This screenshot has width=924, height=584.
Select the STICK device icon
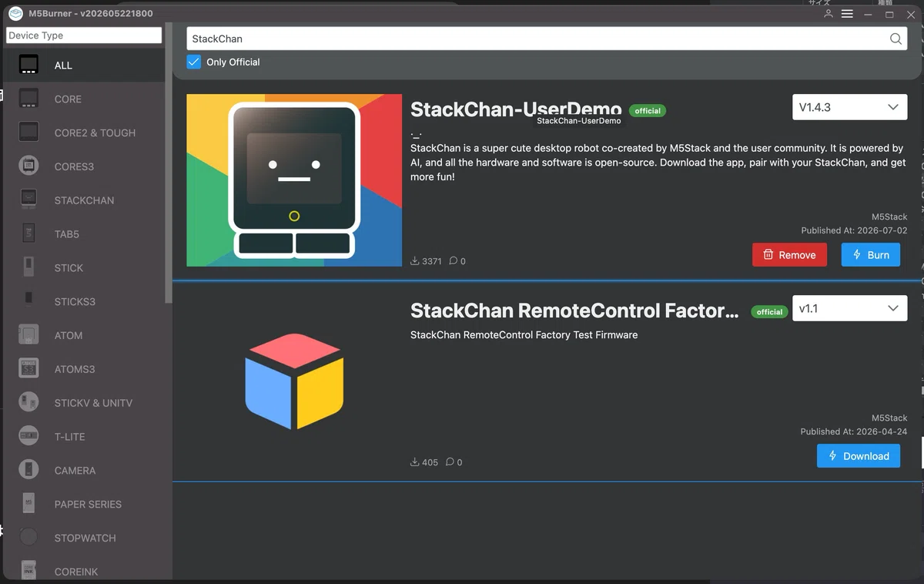28,267
